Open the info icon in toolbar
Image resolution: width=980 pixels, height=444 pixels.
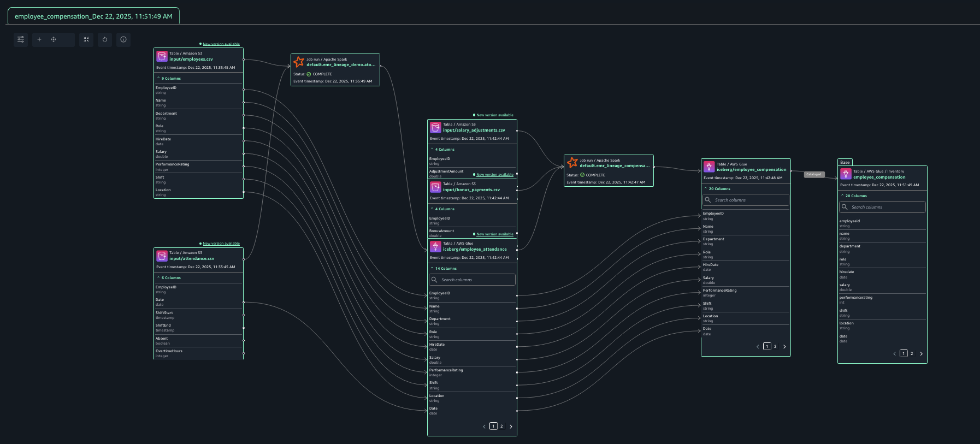(123, 39)
